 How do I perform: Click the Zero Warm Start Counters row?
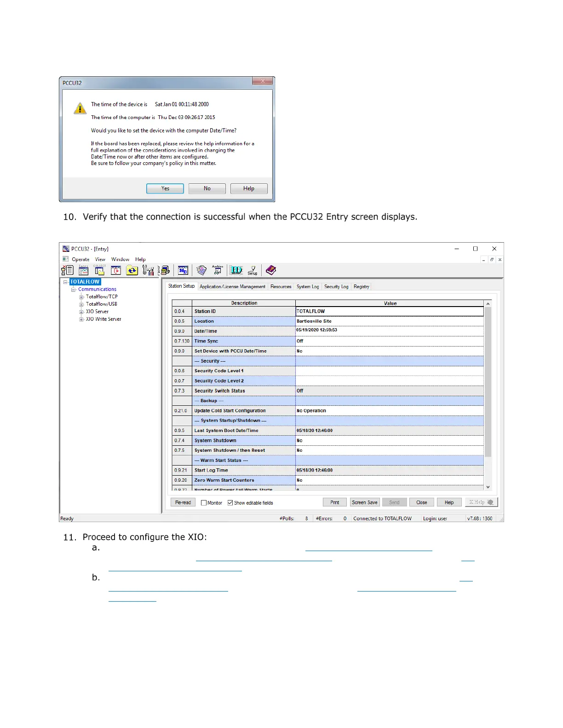point(244,480)
